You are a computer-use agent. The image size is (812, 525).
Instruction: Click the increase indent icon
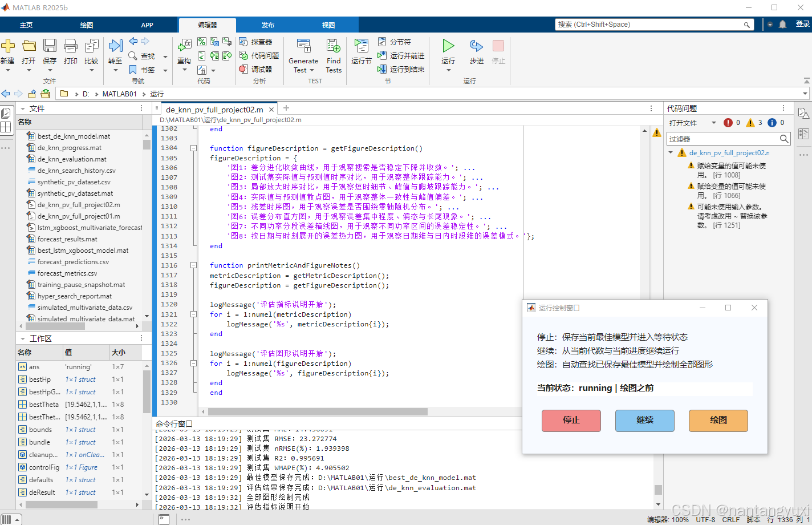[214, 56]
